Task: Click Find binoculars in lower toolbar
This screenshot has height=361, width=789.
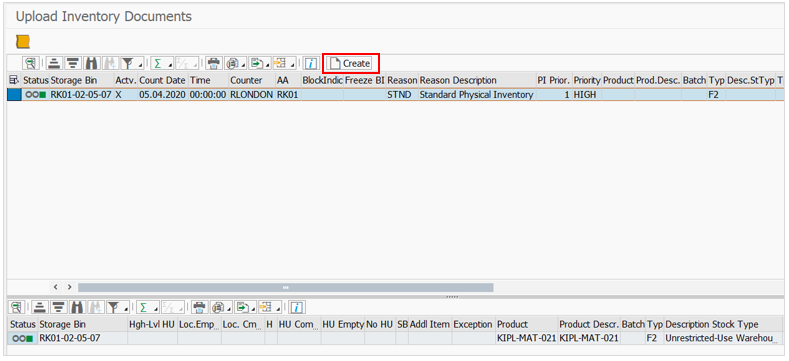Action: [x=78, y=307]
